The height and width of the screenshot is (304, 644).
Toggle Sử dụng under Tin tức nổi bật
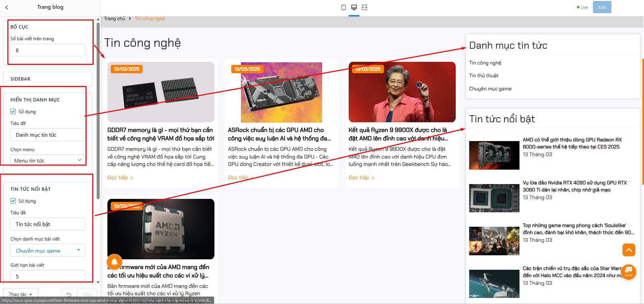13,201
